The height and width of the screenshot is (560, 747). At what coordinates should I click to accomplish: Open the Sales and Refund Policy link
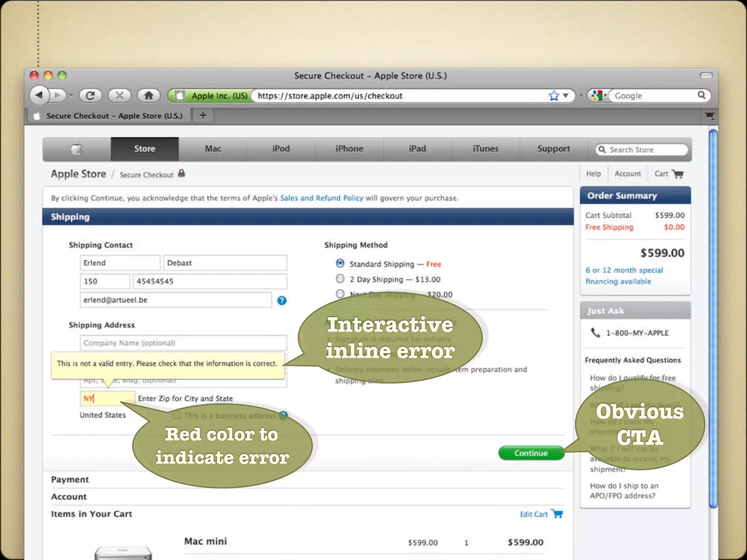[x=322, y=198]
